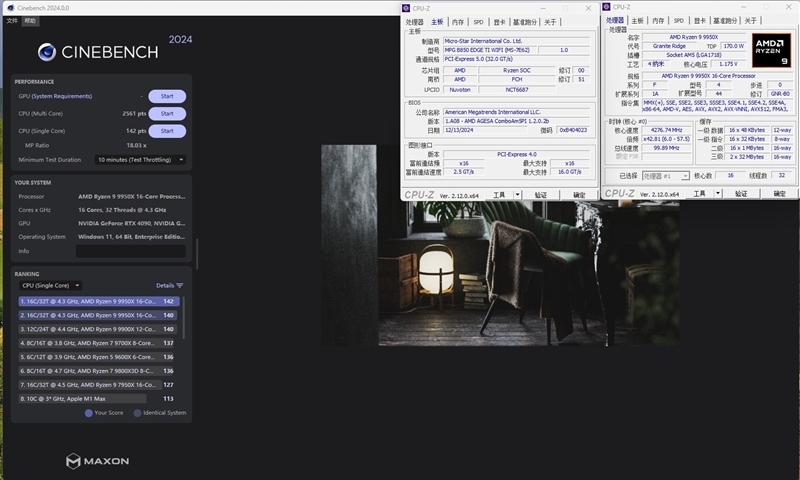Switch to SPD tab in processor CPU-Z window
Image resolution: width=800 pixels, height=480 pixels.
679,20
